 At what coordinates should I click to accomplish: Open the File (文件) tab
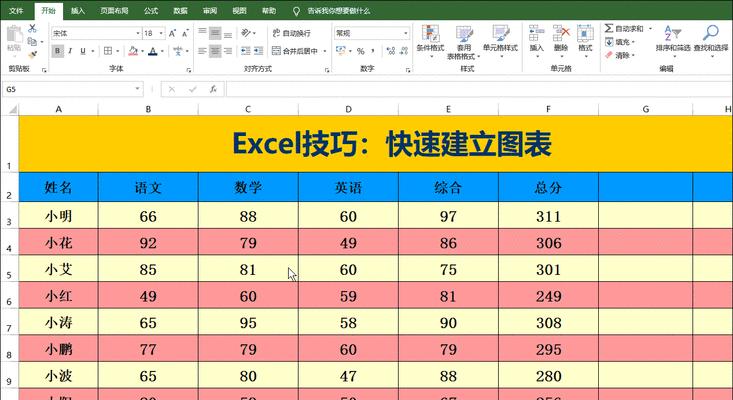click(16, 10)
